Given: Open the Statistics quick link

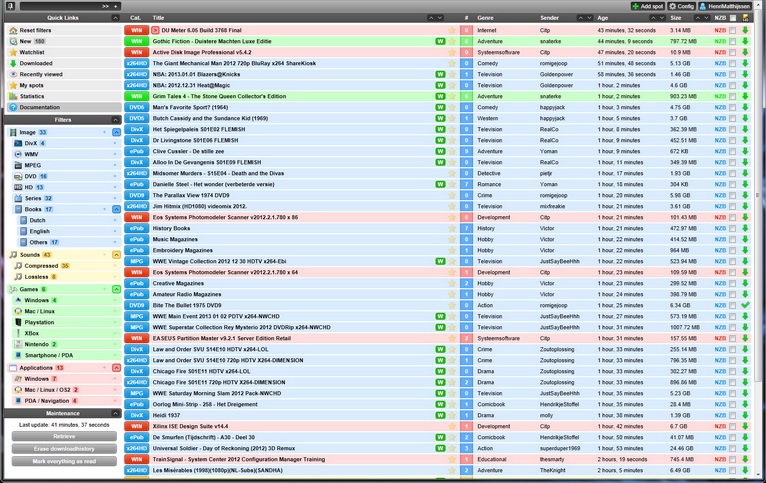Looking at the screenshot, I should [x=32, y=96].
